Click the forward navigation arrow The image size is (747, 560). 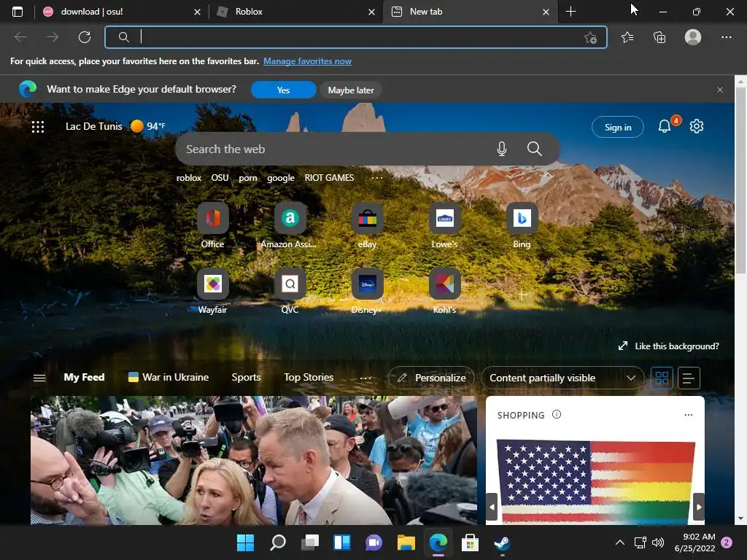(52, 37)
